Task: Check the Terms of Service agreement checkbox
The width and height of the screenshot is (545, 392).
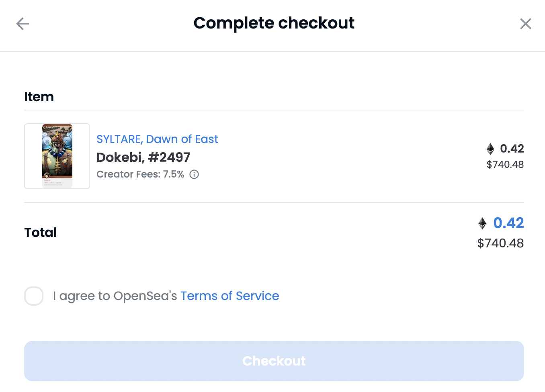Action: click(34, 296)
